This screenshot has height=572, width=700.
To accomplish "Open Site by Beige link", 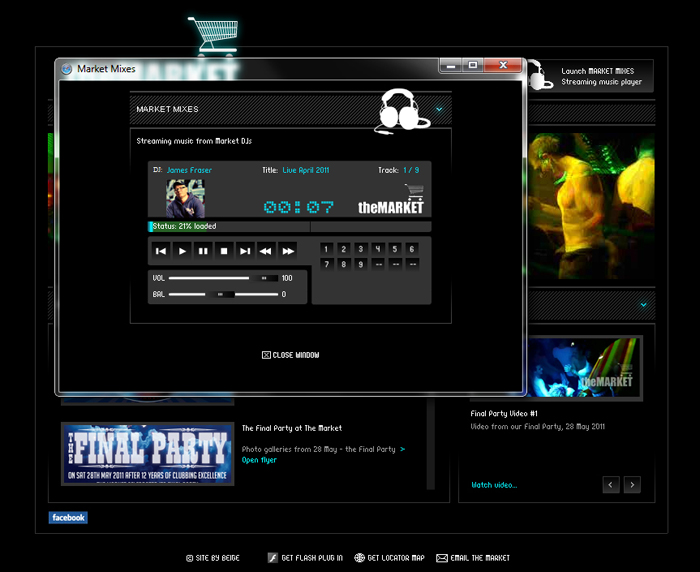I will 217,558.
